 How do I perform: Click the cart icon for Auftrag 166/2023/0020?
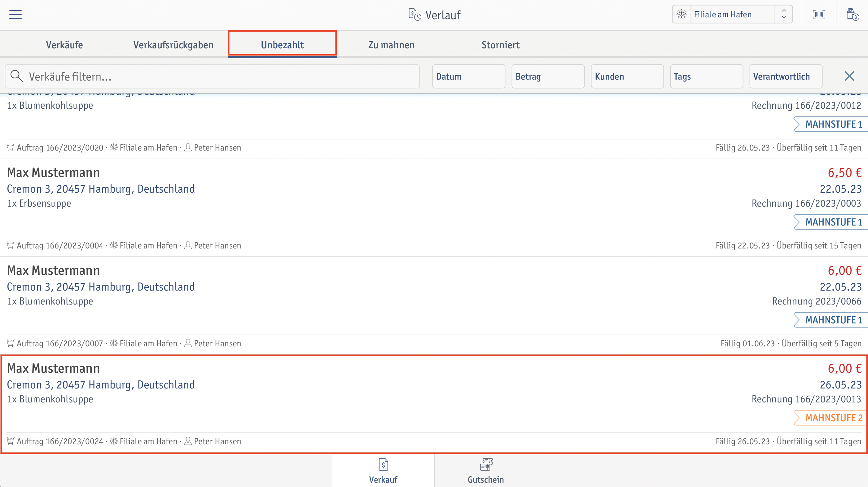point(11,147)
